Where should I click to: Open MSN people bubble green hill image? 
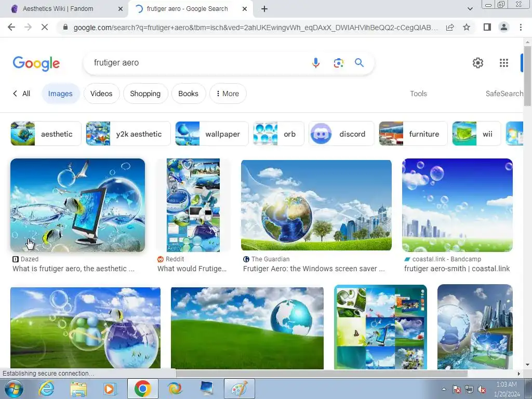[86, 328]
